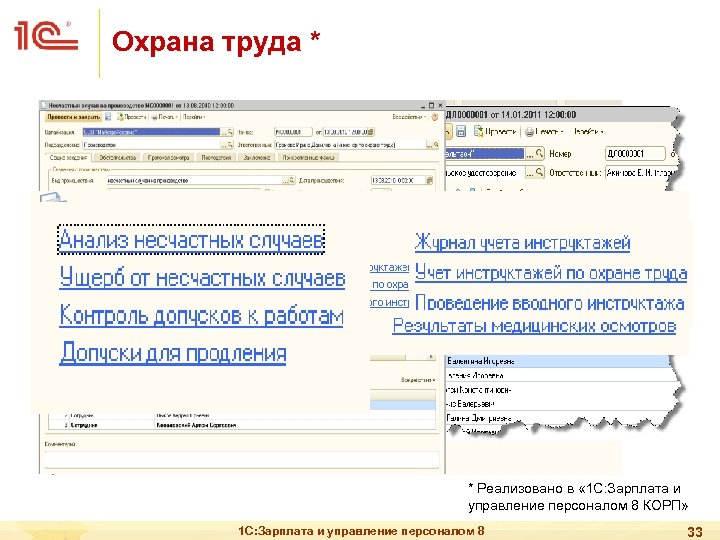Open 'Учет инструктажей по охране труда' link

(x=551, y=273)
